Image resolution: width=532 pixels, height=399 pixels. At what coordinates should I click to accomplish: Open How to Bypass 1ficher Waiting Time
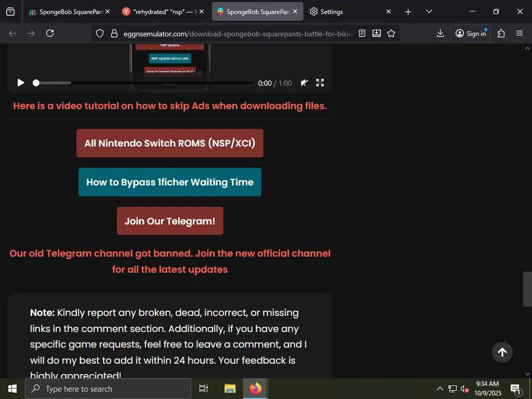click(170, 182)
